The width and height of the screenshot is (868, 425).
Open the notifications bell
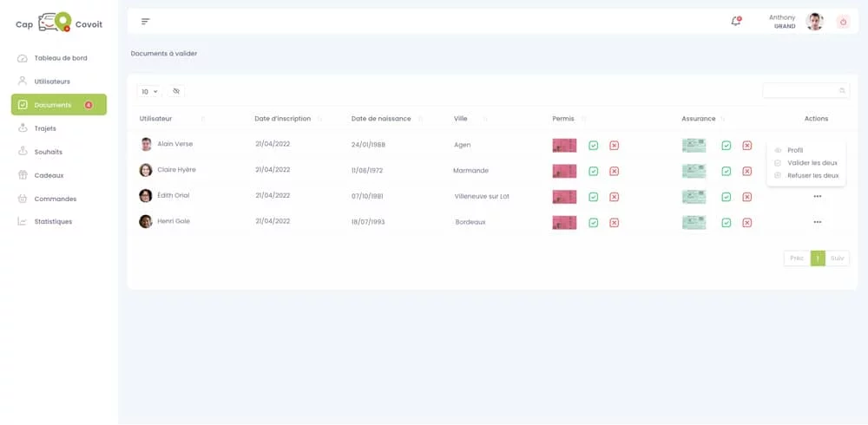[x=736, y=22]
